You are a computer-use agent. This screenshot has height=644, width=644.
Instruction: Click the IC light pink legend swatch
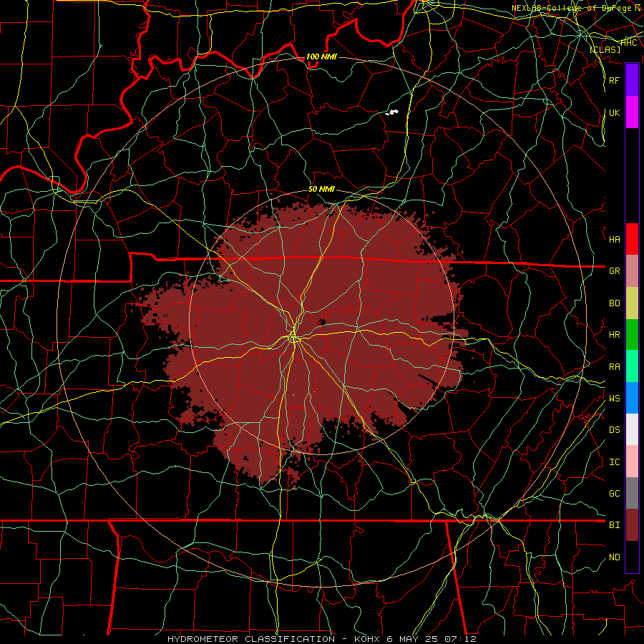click(x=632, y=462)
